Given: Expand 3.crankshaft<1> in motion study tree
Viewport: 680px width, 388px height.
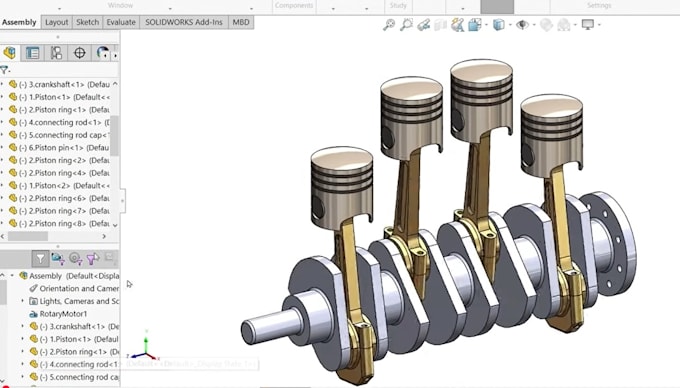Looking at the screenshot, I should [23, 326].
